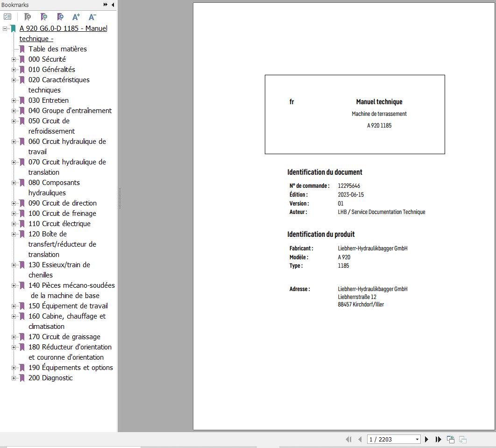The image size is (496, 448).
Task: Expand 040 Groupe d'entraînement node
Action: point(14,111)
